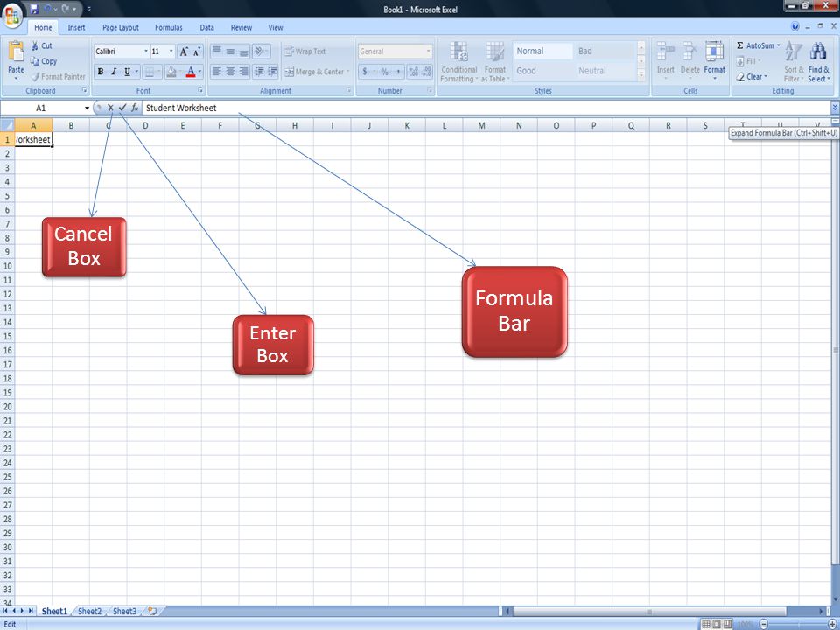The image size is (840, 630).
Task: Increase font size with Grow Font icon
Action: coord(184,52)
